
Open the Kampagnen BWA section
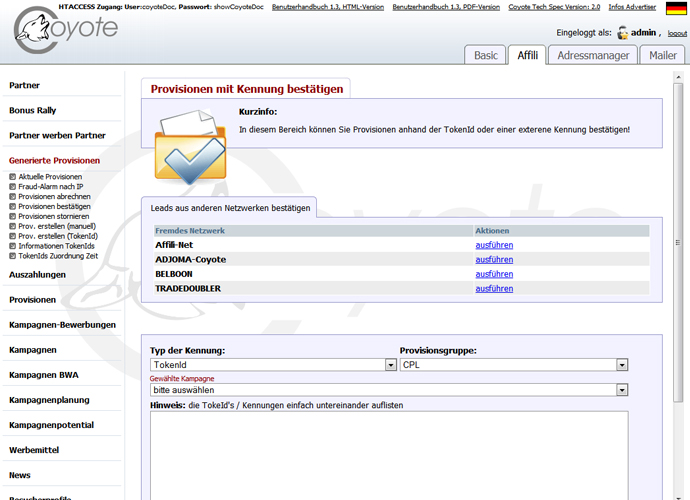[x=44, y=375]
